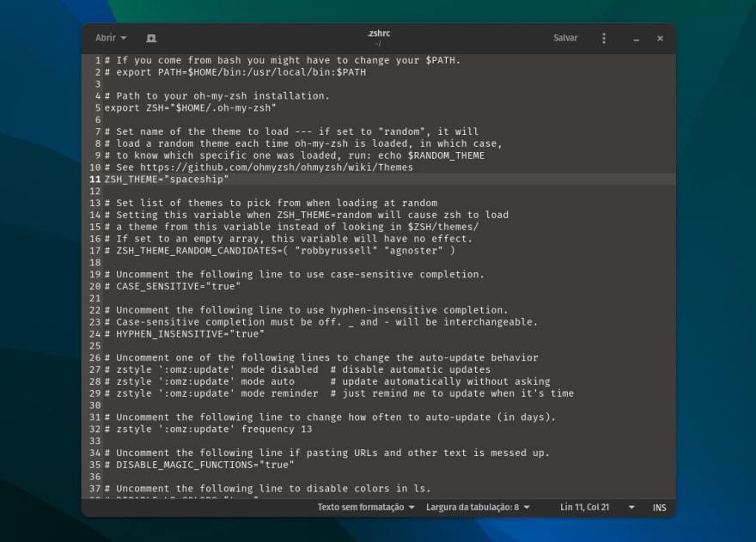Click the zstyle mode reminder line
This screenshot has height=542, width=756.
[x=339, y=393]
